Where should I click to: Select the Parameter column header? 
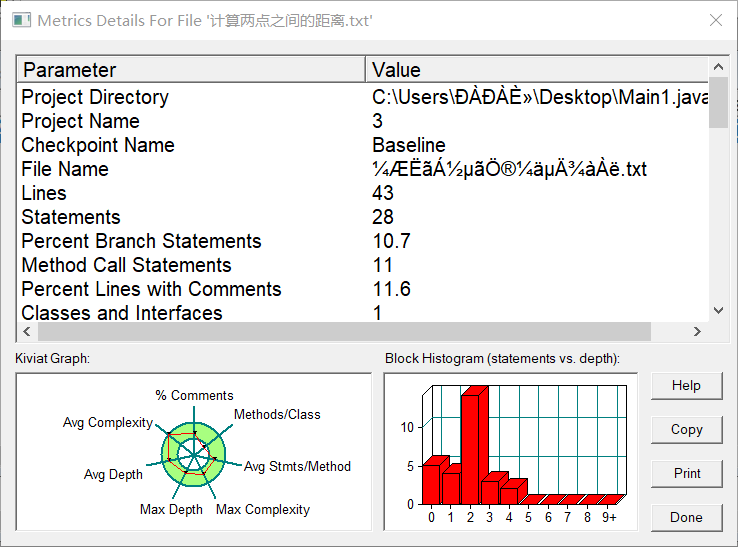tap(191, 70)
